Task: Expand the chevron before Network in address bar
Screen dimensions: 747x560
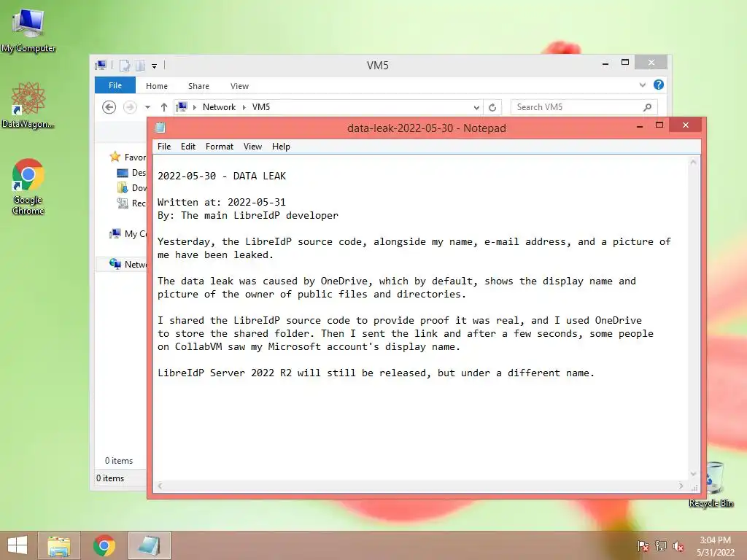Action: 194,107
